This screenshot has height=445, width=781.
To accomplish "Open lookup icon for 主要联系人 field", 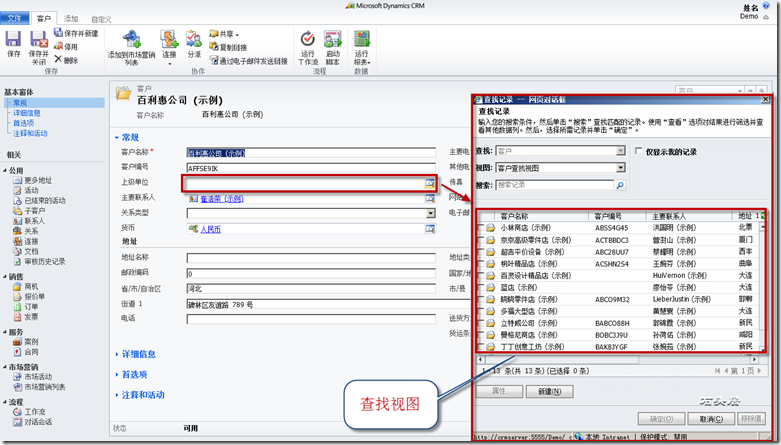I will [429, 198].
